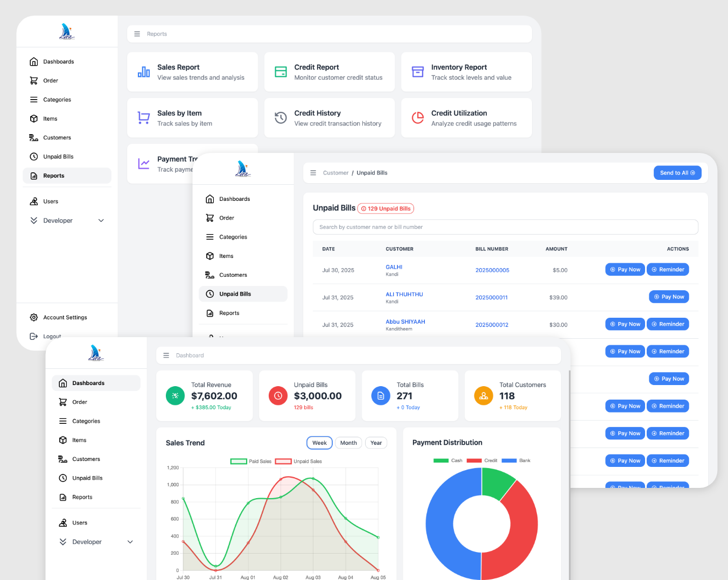Click the red Unpaid Bills clock icon
The image size is (728, 580).
pos(278,395)
